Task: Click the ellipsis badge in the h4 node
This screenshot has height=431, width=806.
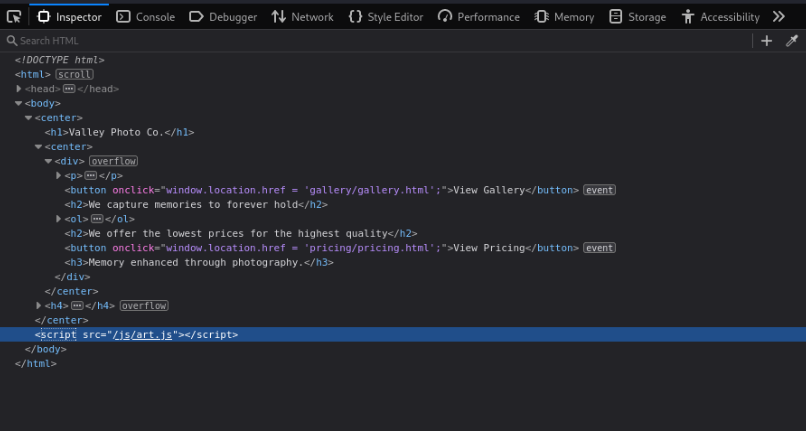Action: coord(77,306)
